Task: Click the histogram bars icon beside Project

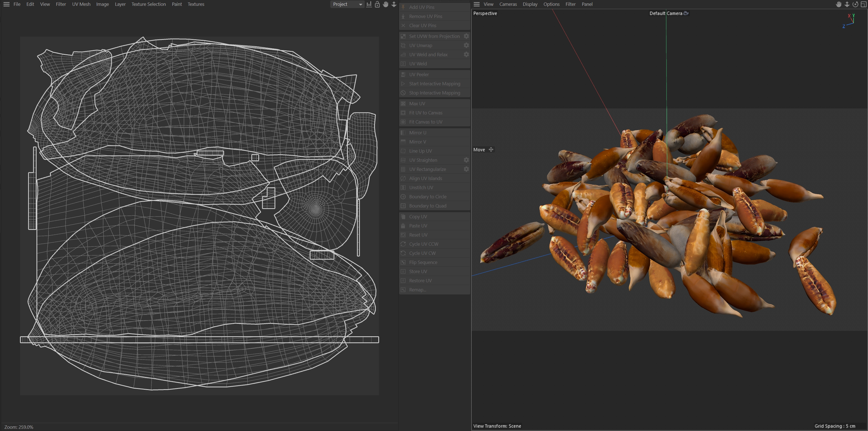Action: (x=369, y=4)
